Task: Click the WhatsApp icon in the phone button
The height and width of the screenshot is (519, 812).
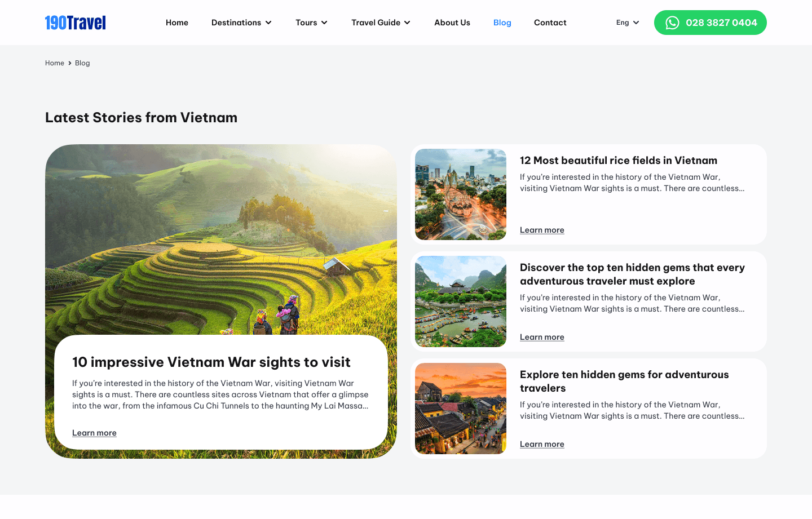Action: coord(672,23)
